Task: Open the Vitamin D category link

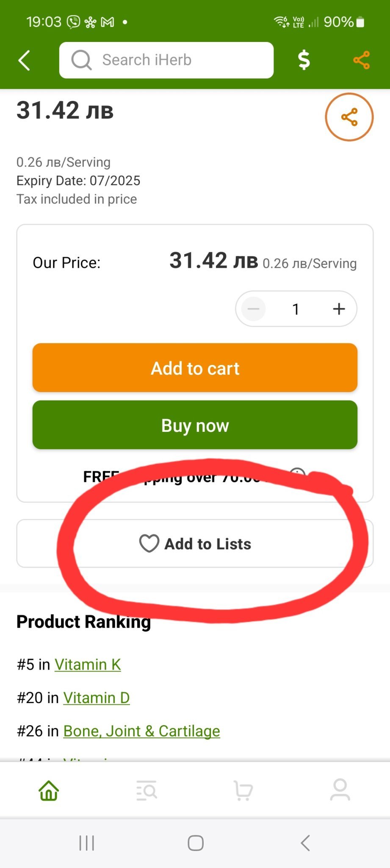Action: [x=97, y=698]
